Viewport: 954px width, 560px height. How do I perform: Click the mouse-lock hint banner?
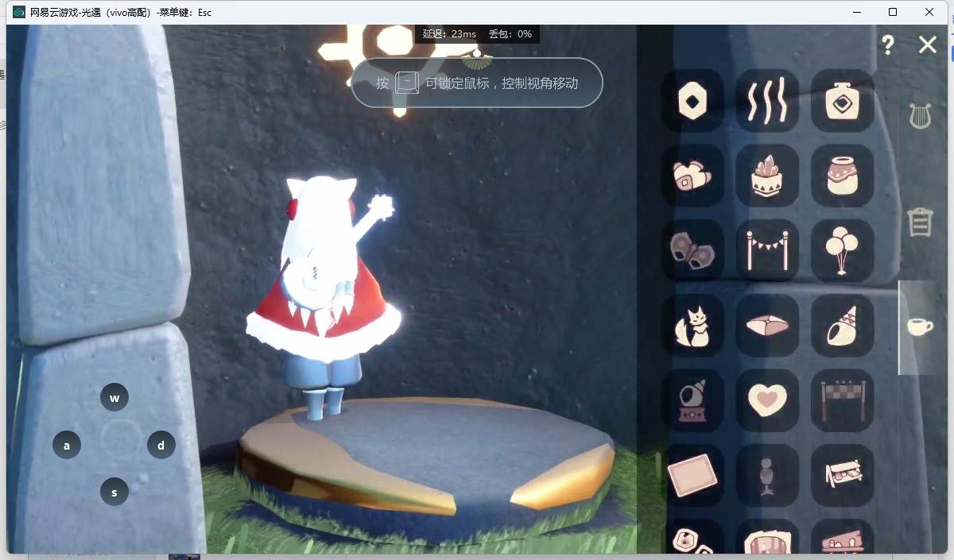(x=477, y=83)
